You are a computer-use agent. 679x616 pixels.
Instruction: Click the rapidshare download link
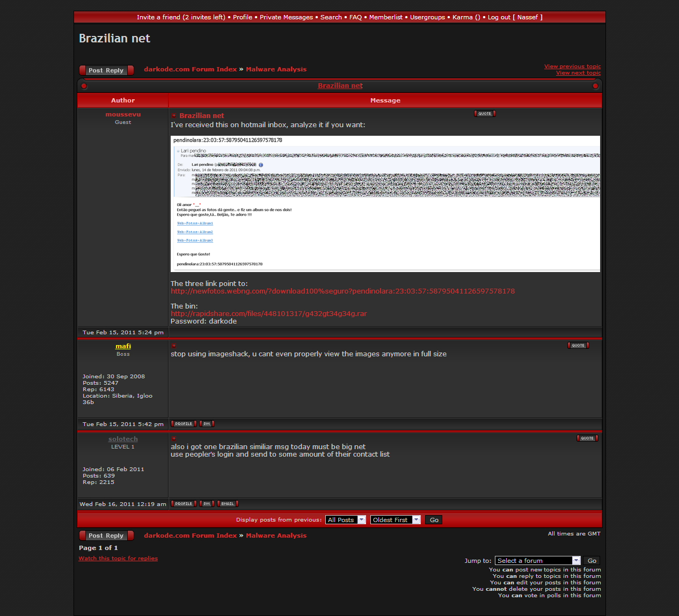pos(268,314)
